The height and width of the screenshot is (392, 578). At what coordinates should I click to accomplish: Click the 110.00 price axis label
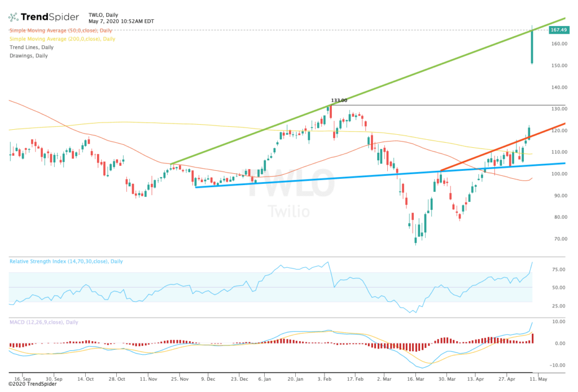[559, 152]
